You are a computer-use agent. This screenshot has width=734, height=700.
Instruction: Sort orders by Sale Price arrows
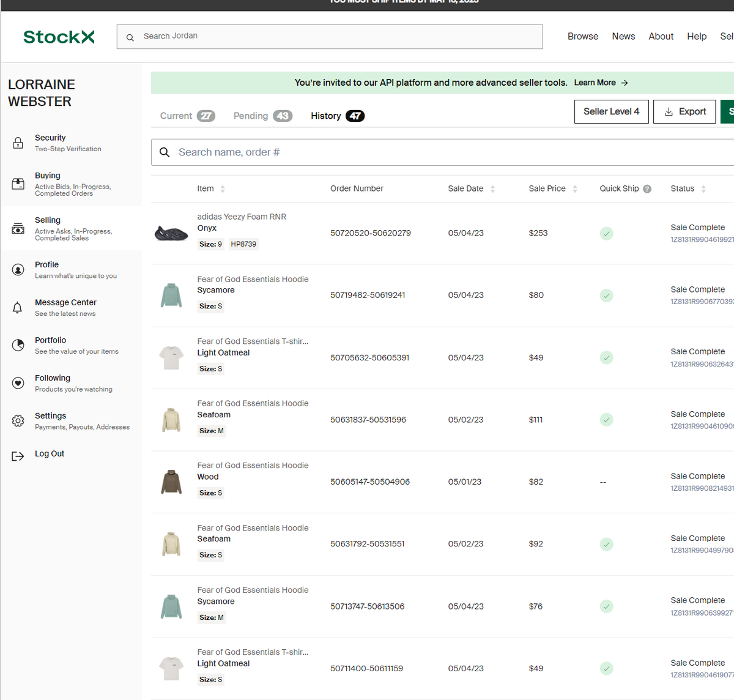(575, 189)
